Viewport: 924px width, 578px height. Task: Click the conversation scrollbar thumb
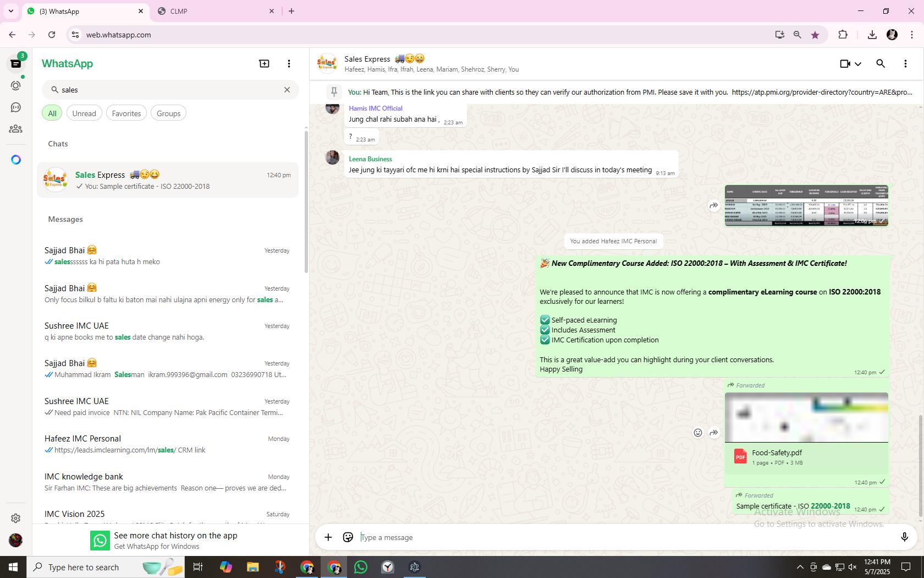[x=921, y=467]
